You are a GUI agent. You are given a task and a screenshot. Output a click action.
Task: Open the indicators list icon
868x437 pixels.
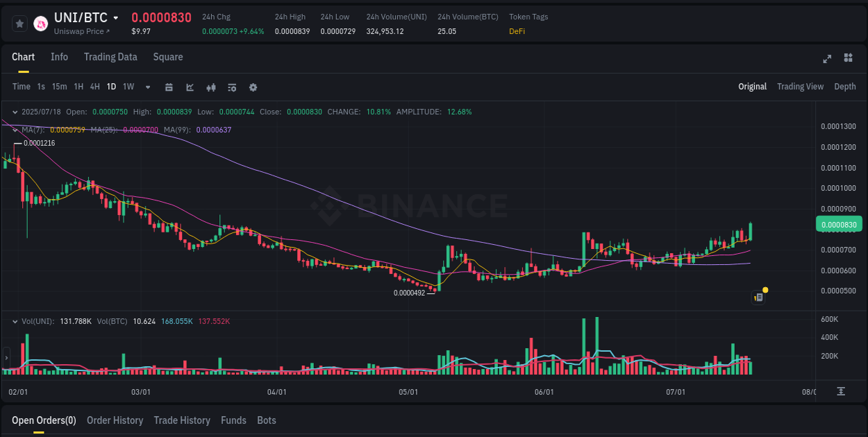coord(232,87)
